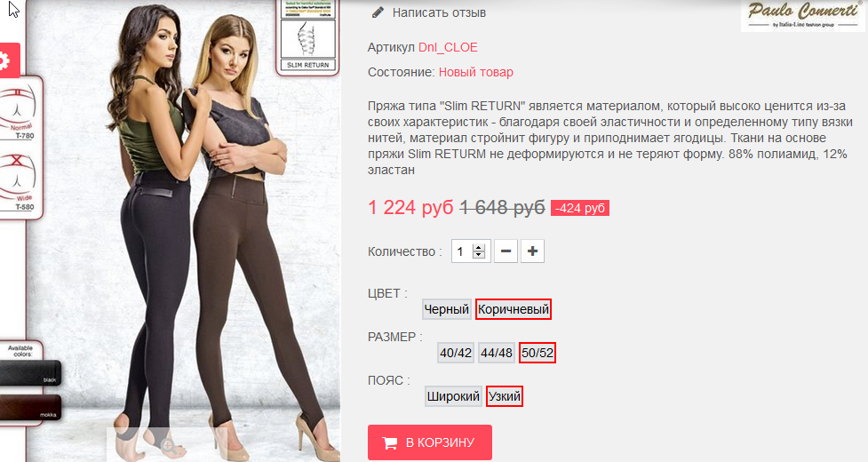Choose size 50/52

(538, 353)
